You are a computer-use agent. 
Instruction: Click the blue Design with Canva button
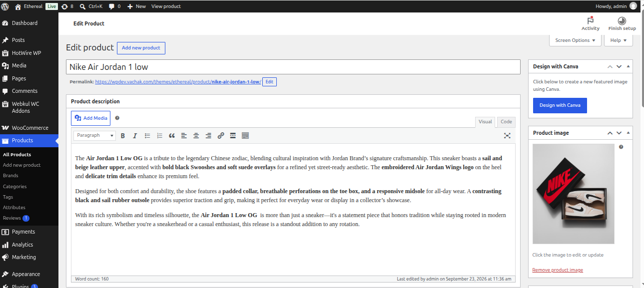tap(560, 105)
